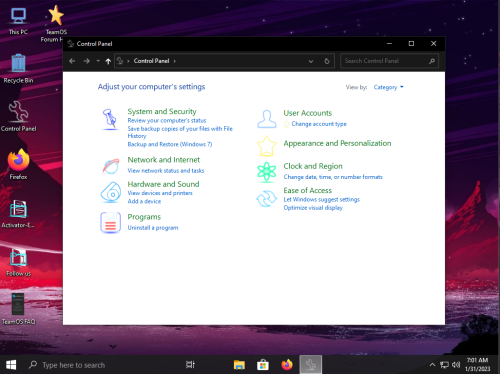Screen dimensions: 500x374
Task: Select Follow us desktop folder
Action: pos(18,262)
